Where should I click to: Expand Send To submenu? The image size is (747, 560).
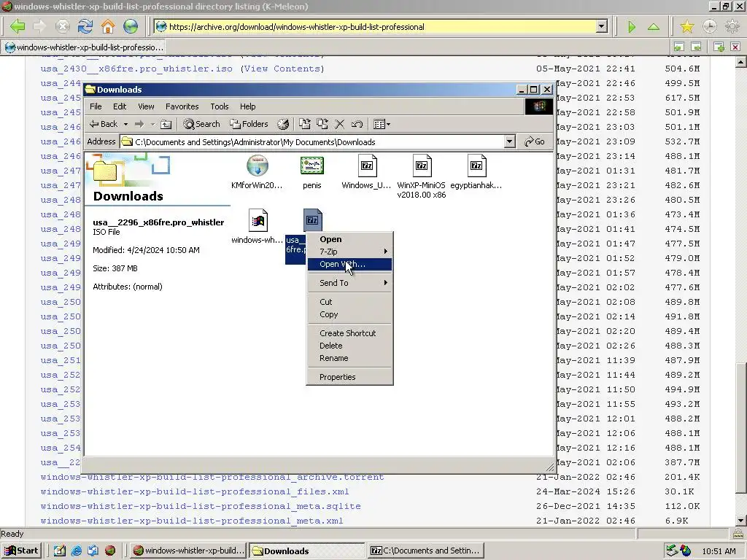[x=349, y=283]
